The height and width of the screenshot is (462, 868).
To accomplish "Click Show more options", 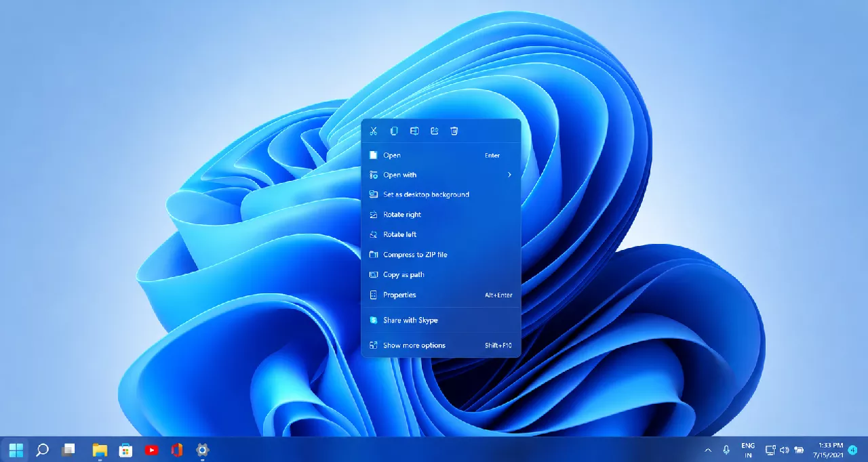I will pyautogui.click(x=441, y=345).
